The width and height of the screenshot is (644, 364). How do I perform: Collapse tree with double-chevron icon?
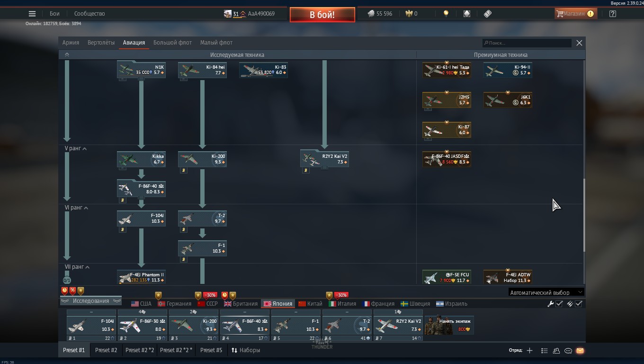67,55
